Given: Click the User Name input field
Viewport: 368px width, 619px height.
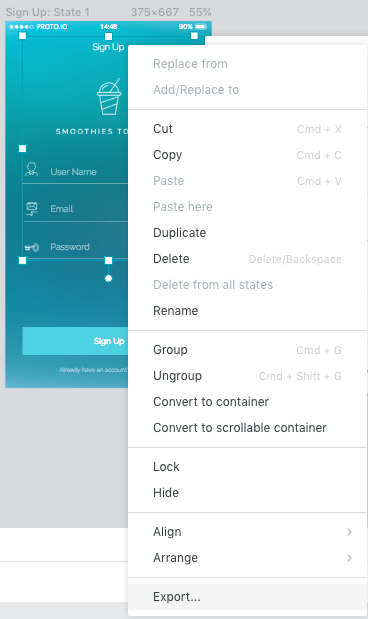Looking at the screenshot, I should coord(75,172).
